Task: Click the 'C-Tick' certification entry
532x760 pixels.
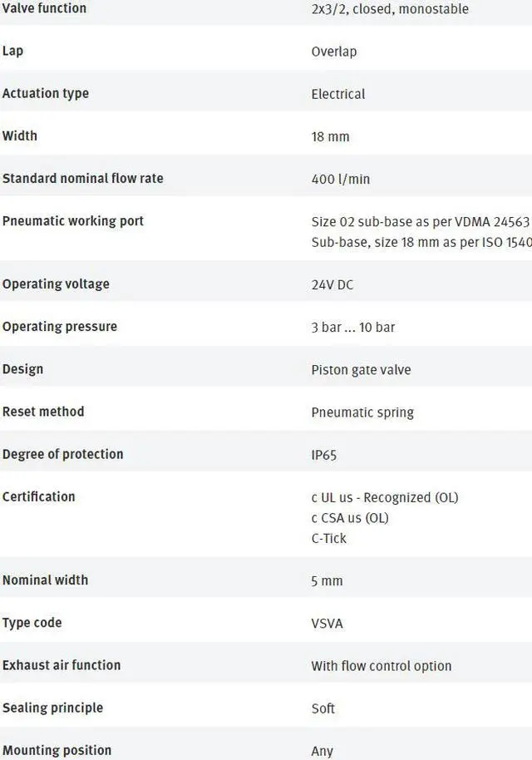Action: pos(329,538)
